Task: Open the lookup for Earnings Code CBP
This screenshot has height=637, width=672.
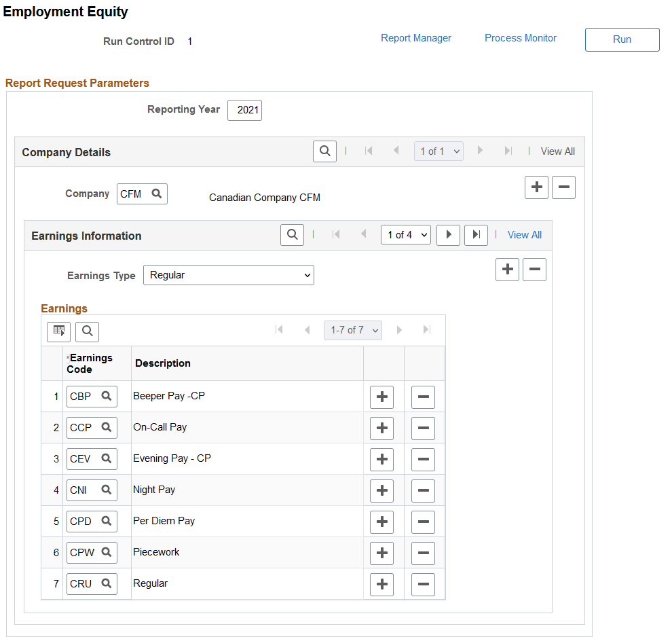Action: pyautogui.click(x=107, y=396)
